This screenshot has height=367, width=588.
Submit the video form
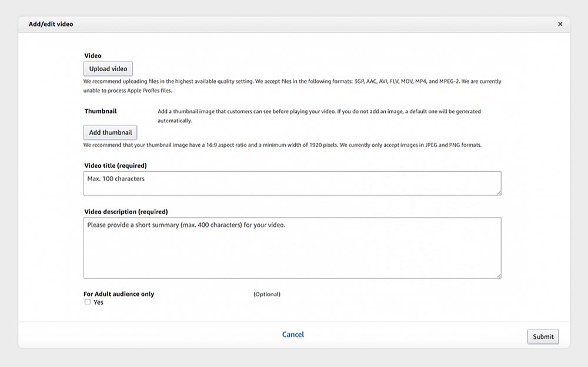pyautogui.click(x=543, y=336)
